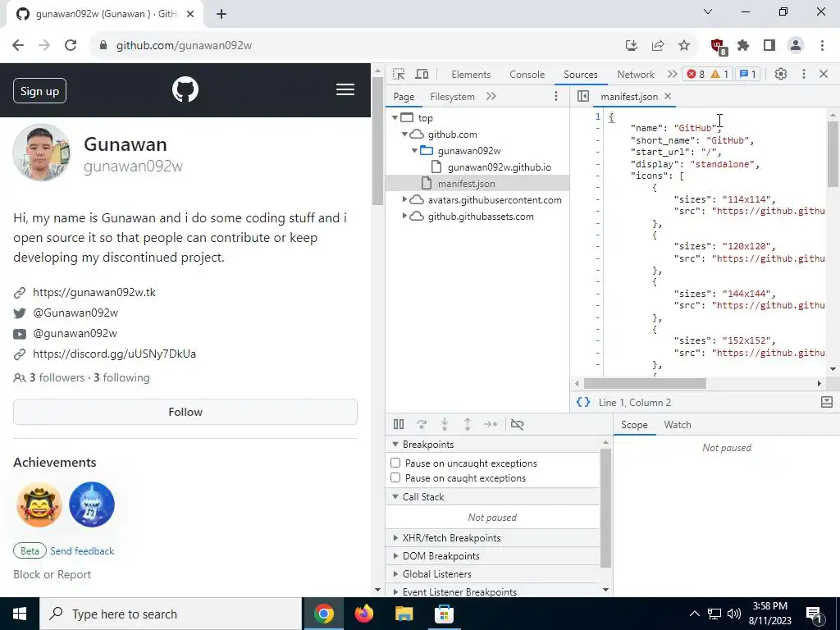The width and height of the screenshot is (840, 630).
Task: Click the install app icon in address bar
Action: point(632,46)
